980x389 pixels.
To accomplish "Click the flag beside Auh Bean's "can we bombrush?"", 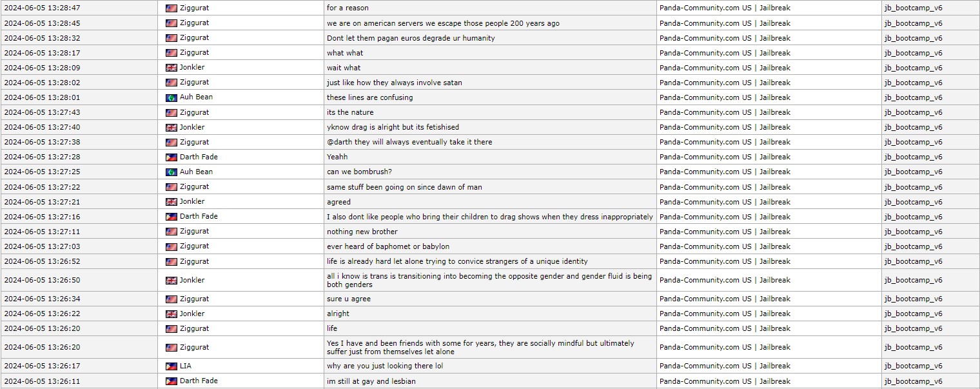I will point(171,172).
